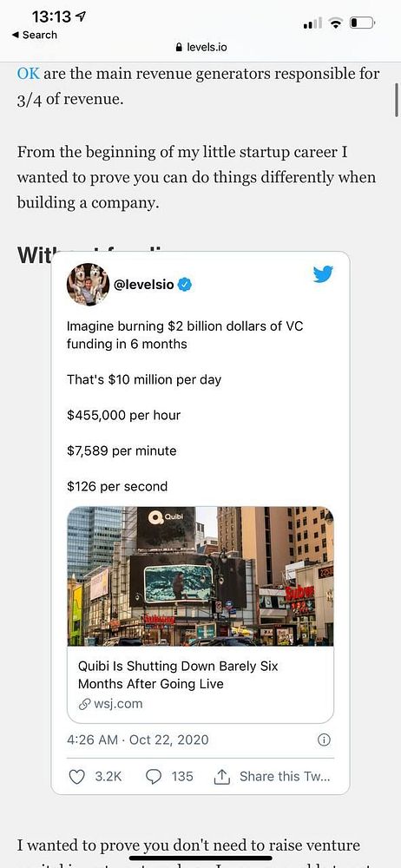Open the @levelsio handle
Viewport: 401px width, 868px height.
click(x=143, y=285)
